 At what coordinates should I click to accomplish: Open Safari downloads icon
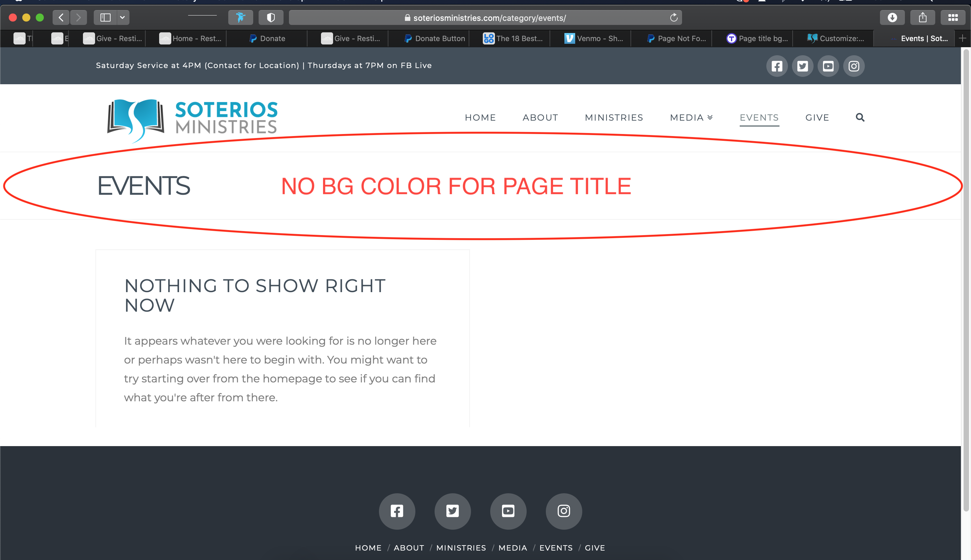[x=892, y=18]
